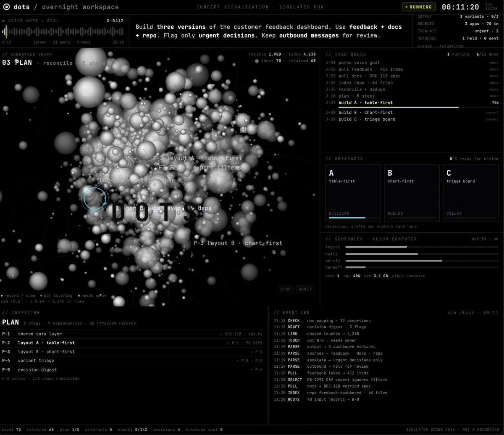This screenshot has width=504, height=435.
Task: Click the scheduler verify load bar
Action: point(422,261)
